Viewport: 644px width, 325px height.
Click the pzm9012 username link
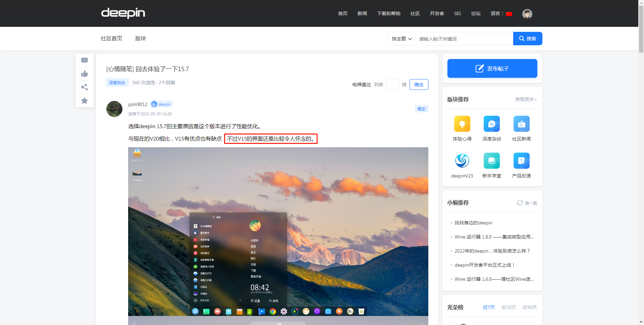point(138,104)
